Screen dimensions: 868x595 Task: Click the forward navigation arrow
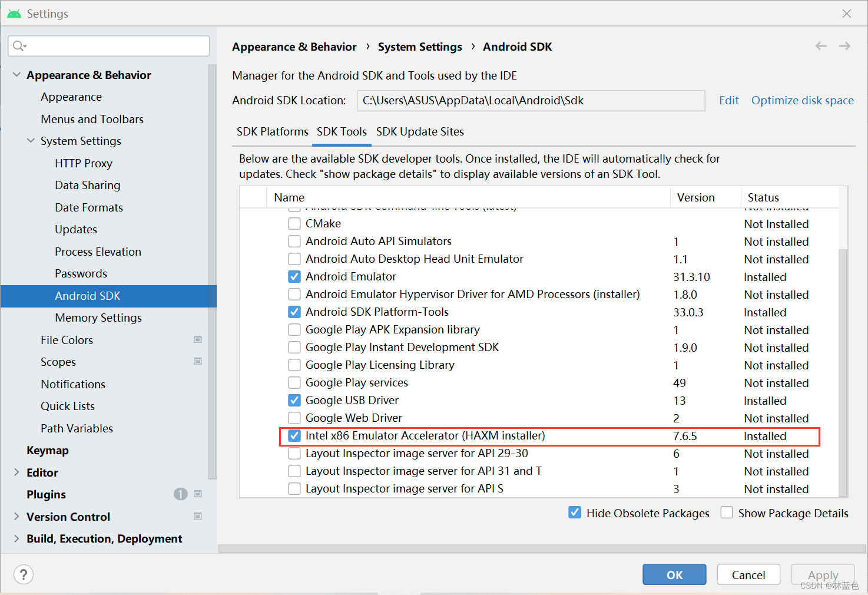[844, 46]
